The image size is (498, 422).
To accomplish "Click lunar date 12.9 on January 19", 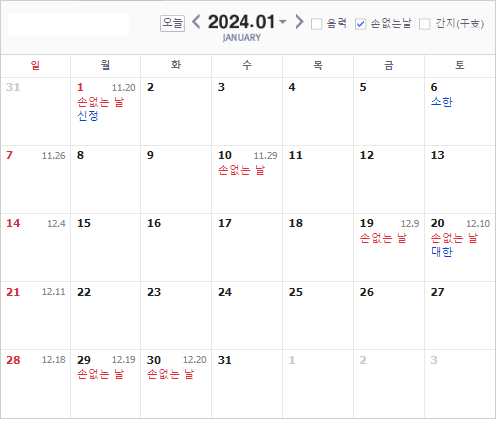I will point(410,224).
